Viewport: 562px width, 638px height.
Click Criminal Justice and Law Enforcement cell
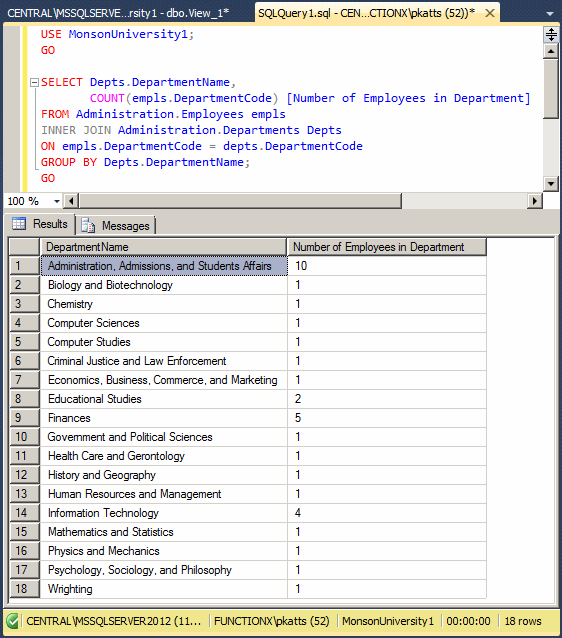(164, 361)
